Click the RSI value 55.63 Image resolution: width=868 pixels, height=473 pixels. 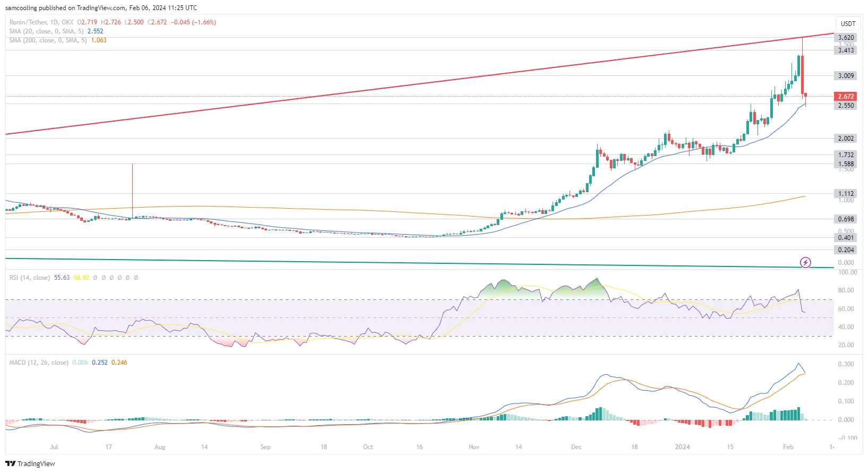62,278
